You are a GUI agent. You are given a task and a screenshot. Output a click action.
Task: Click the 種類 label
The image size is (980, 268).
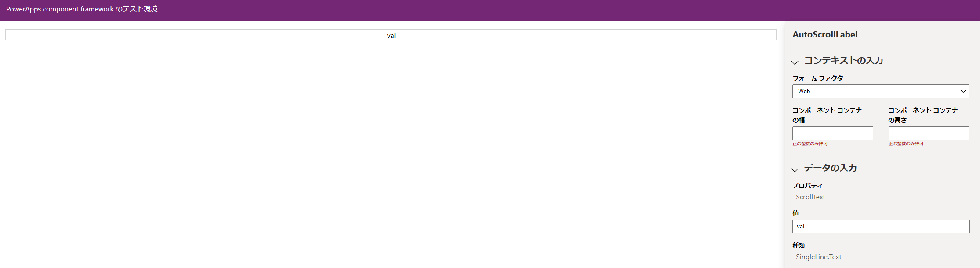click(799, 246)
